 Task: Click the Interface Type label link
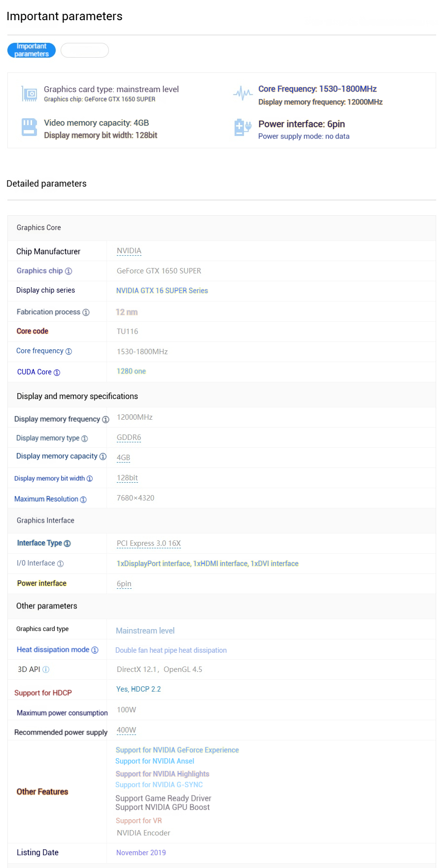(x=40, y=543)
